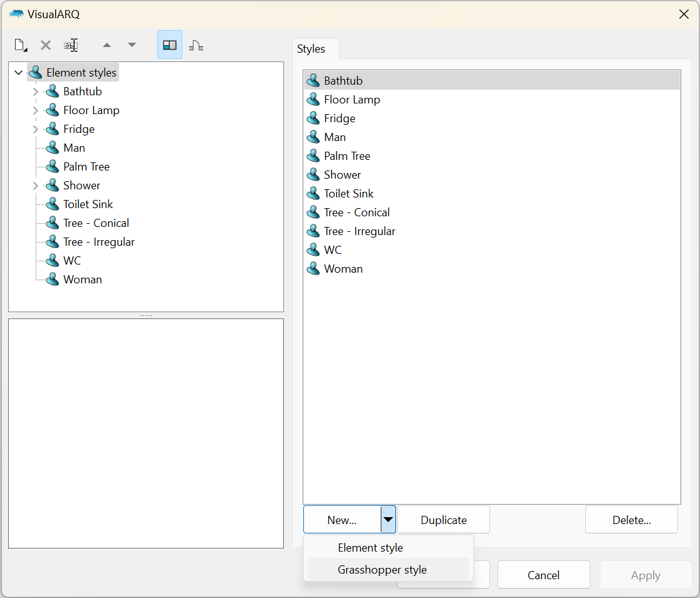Click the Delete... button
Screen dimensions: 700x598
(632, 520)
